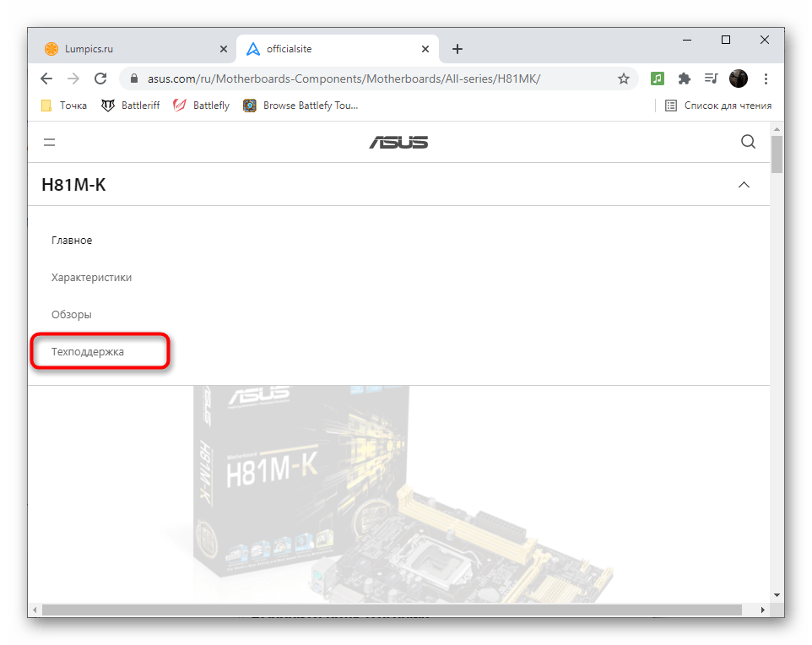The image size is (812, 645).
Task: Open the Battleriff bookmark
Action: [131, 106]
